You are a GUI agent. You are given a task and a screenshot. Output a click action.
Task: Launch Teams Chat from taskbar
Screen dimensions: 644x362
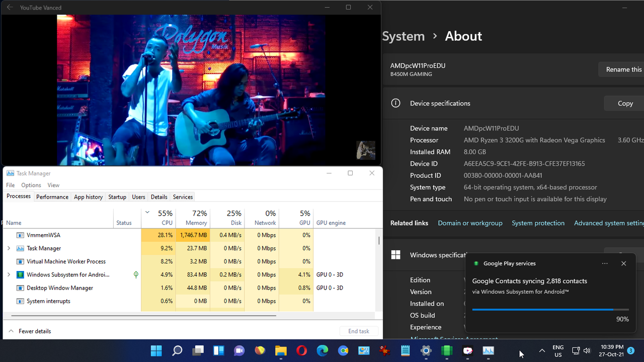click(239, 350)
